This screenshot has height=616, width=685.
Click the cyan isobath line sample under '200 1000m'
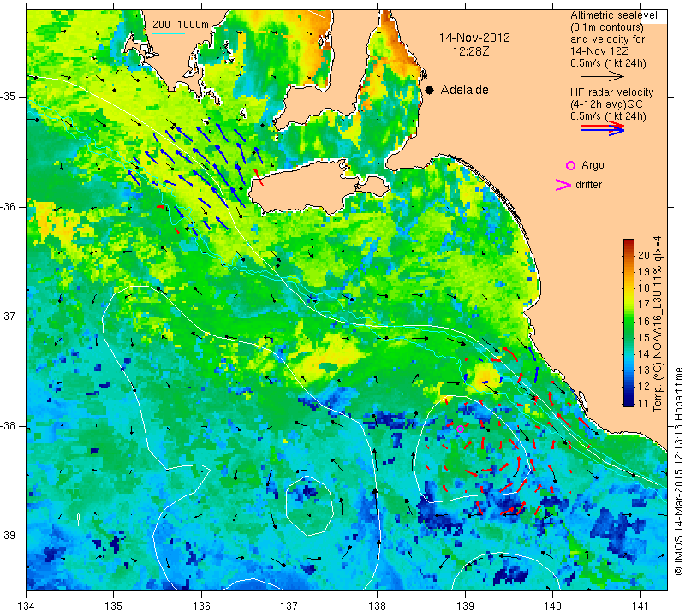click(169, 33)
